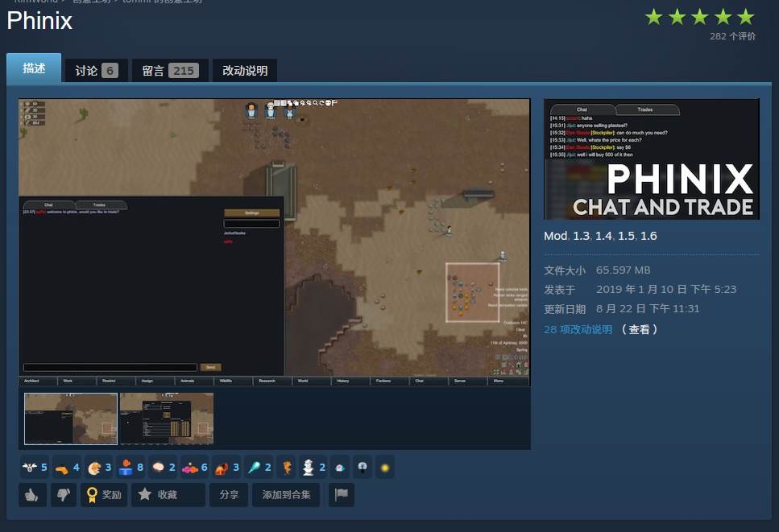Screen dimensions: 779x532
Task: Click the treasure chest award with count 3
Action: (226, 467)
